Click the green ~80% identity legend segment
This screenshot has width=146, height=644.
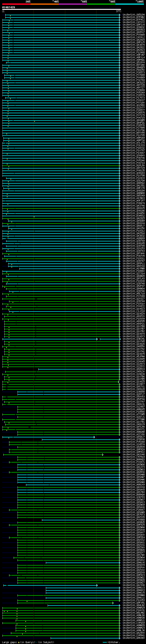101,4
